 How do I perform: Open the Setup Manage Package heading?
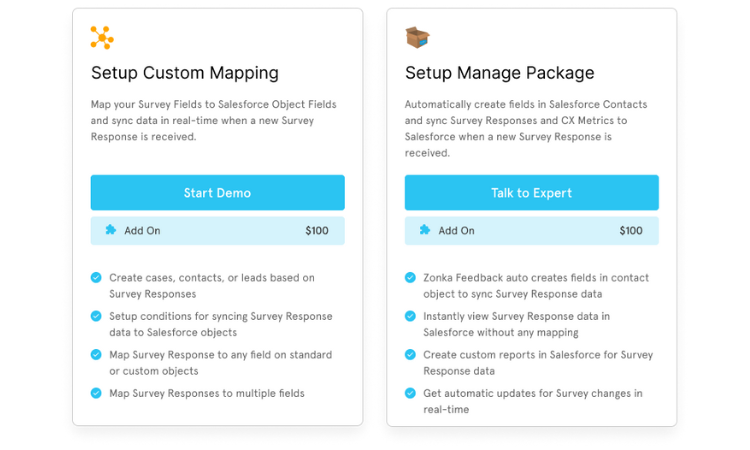(x=500, y=73)
